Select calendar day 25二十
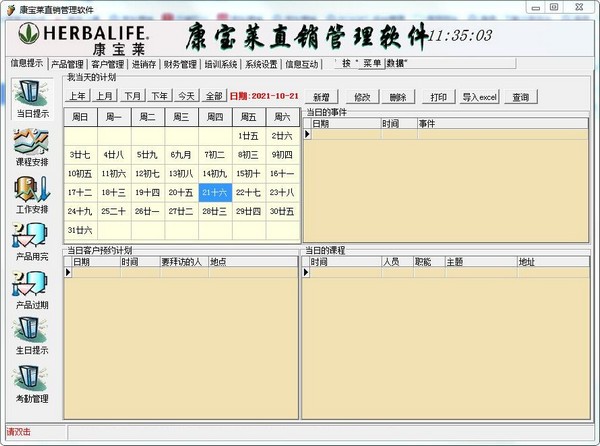Viewport: 600px width, 446px height. (114, 211)
